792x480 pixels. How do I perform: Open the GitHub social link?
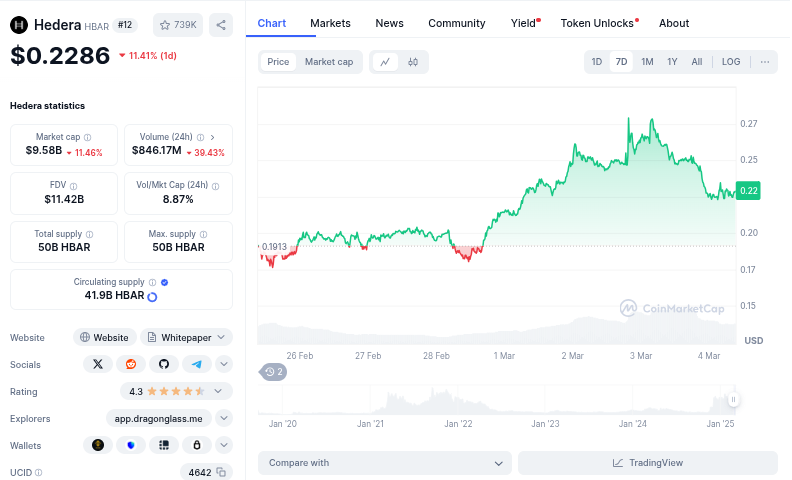164,364
